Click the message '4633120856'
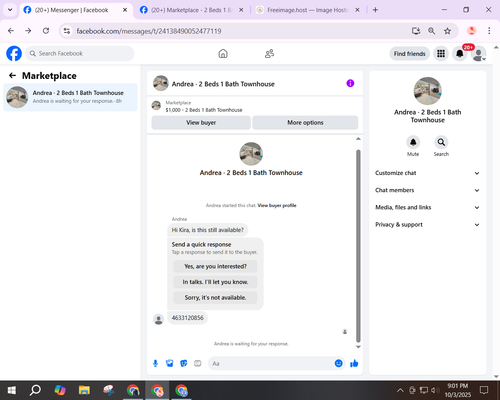Screen dimensions: 500x400 [x=187, y=318]
